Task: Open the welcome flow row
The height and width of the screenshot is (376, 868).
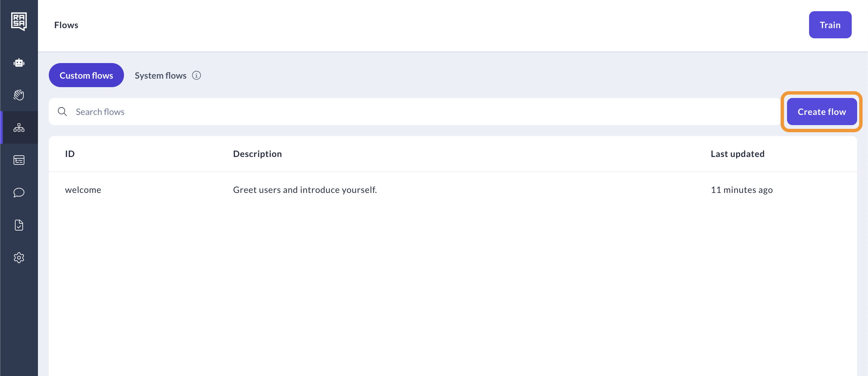Action: 83,190
